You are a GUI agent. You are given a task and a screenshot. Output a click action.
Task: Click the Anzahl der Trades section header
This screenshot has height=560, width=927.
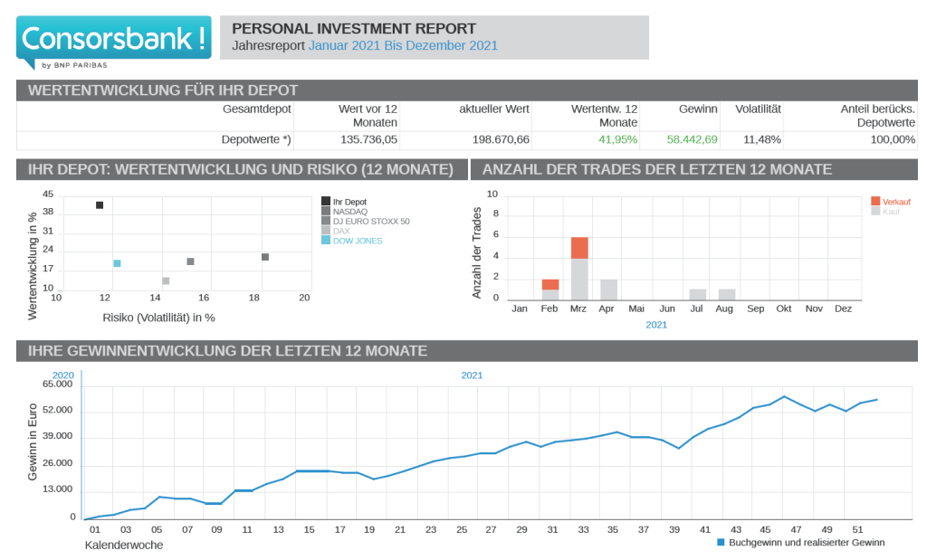click(656, 169)
